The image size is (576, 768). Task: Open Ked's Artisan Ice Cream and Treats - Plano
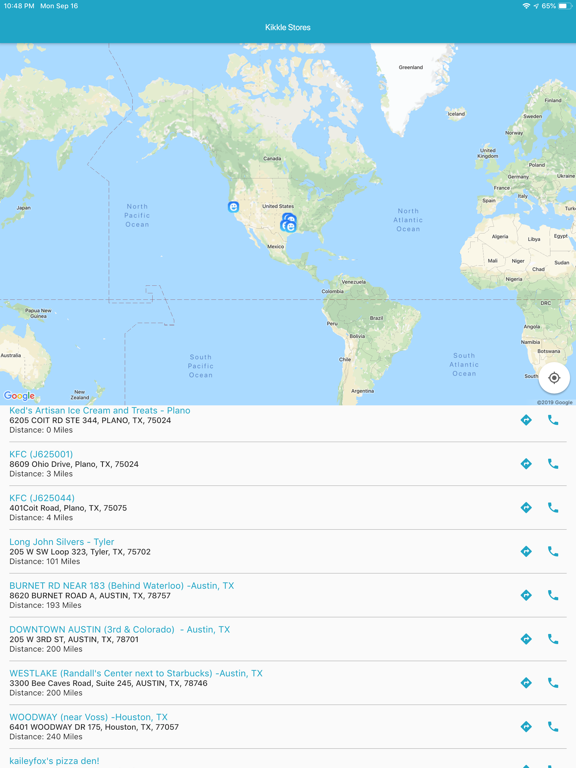(100, 410)
